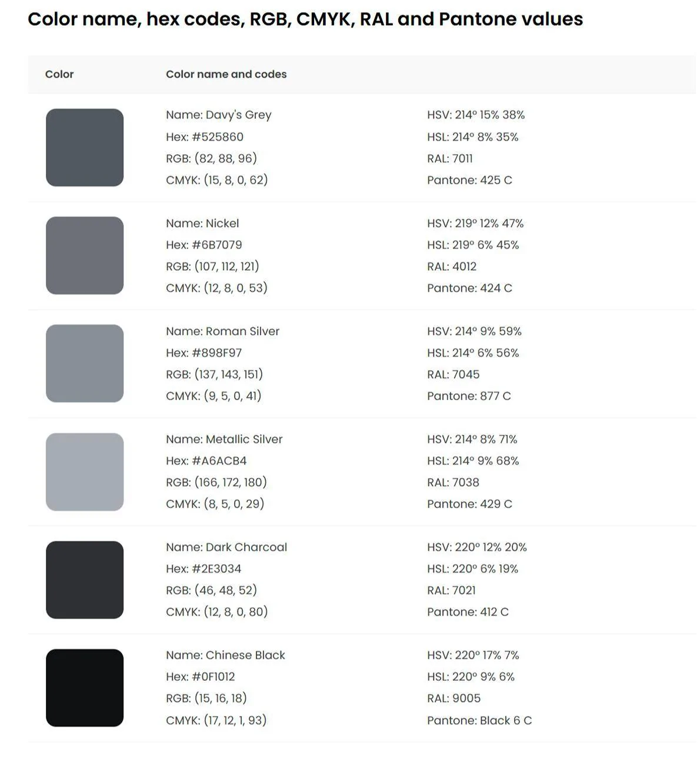The image size is (700, 765).
Task: Click the Davy's Grey color swatch
Action: pyautogui.click(x=85, y=148)
